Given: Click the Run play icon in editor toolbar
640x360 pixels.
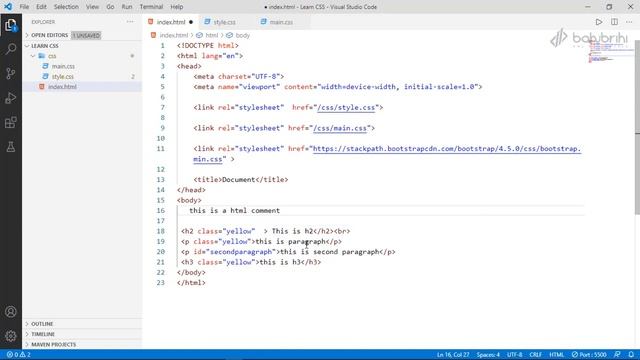Looking at the screenshot, I should [x=598, y=22].
